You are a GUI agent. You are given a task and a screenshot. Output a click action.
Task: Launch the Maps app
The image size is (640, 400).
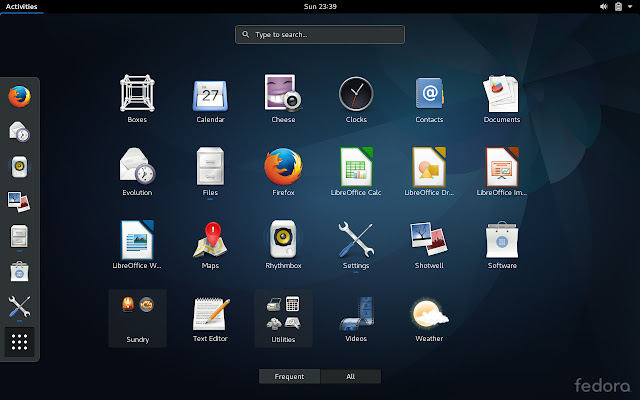[210, 244]
